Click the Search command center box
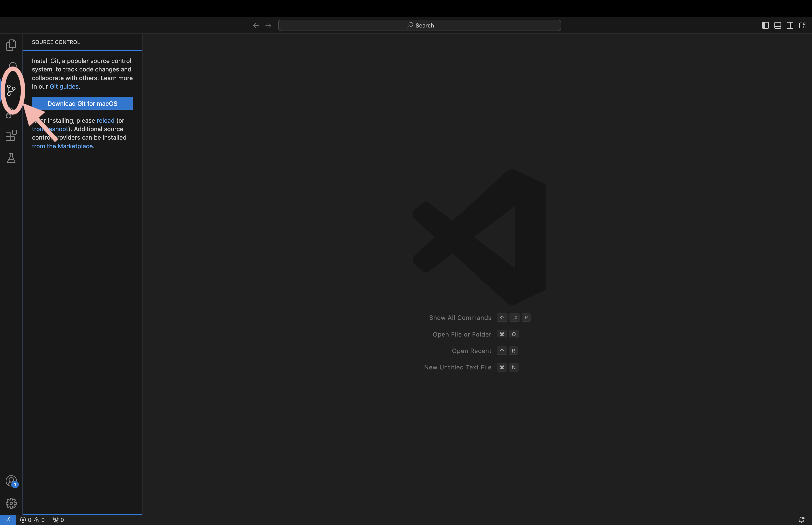This screenshot has height=525, width=812. pyautogui.click(x=419, y=26)
